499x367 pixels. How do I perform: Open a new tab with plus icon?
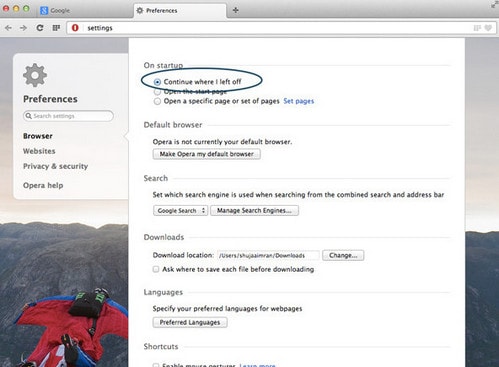click(x=236, y=10)
